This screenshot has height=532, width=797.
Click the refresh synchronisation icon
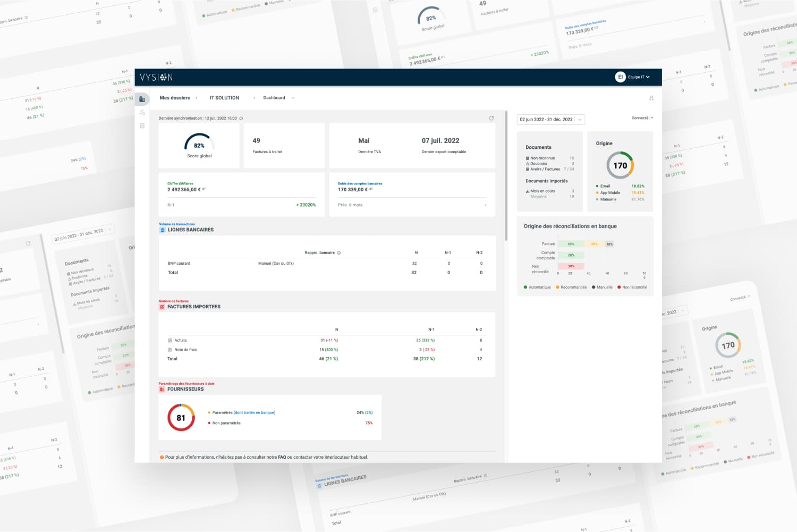tap(491, 118)
